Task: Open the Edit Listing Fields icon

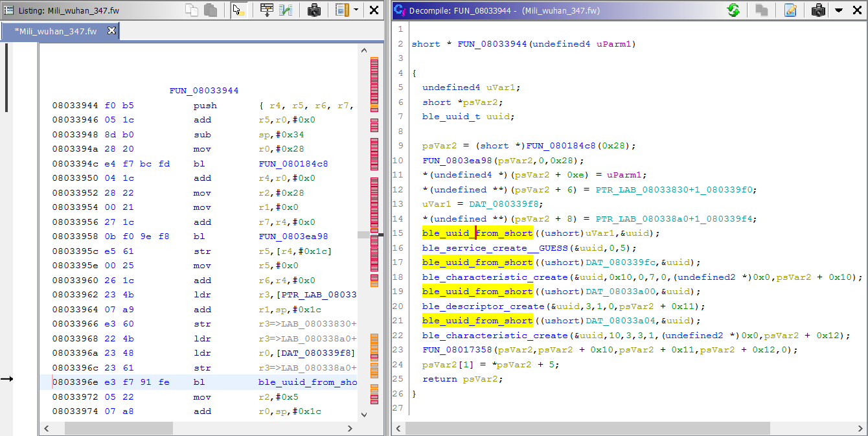Action: pos(266,10)
